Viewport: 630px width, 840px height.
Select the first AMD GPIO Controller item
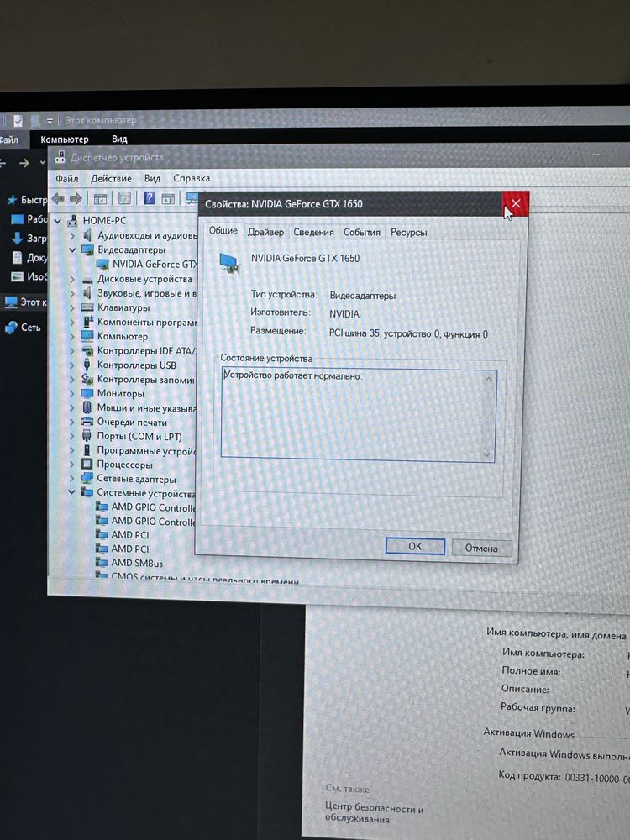153,507
